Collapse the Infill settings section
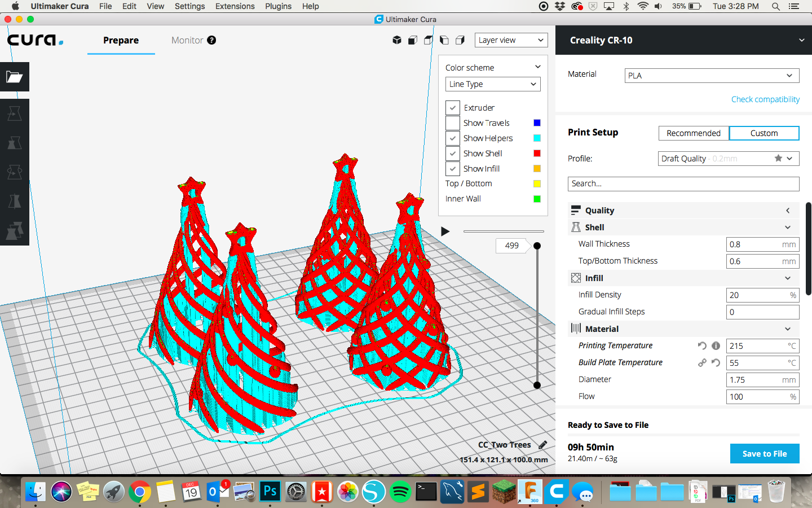The image size is (812, 508). coord(683,278)
